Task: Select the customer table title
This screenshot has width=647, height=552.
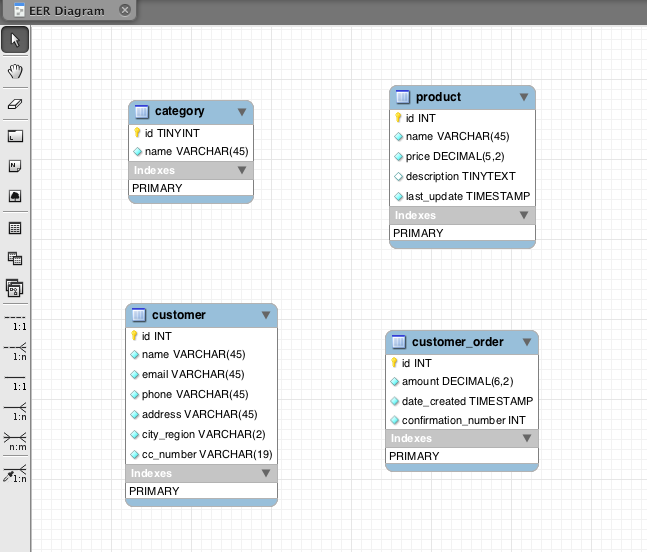Action: click(179, 315)
